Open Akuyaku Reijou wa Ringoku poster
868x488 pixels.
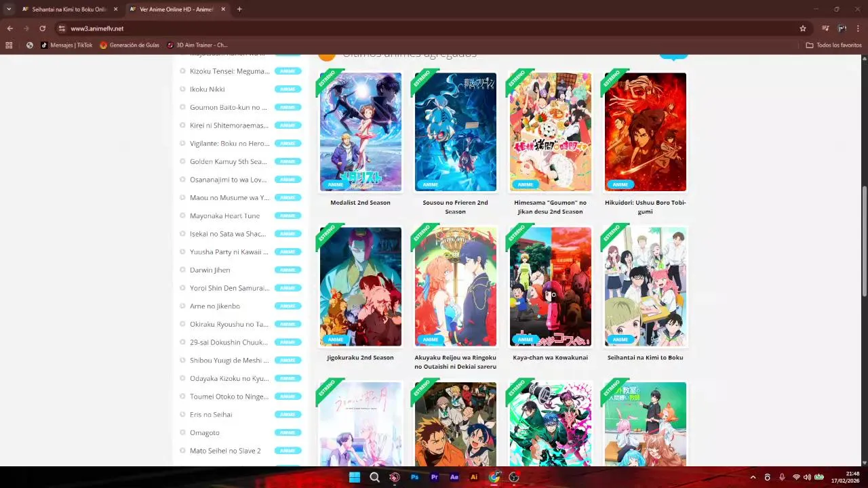456,287
